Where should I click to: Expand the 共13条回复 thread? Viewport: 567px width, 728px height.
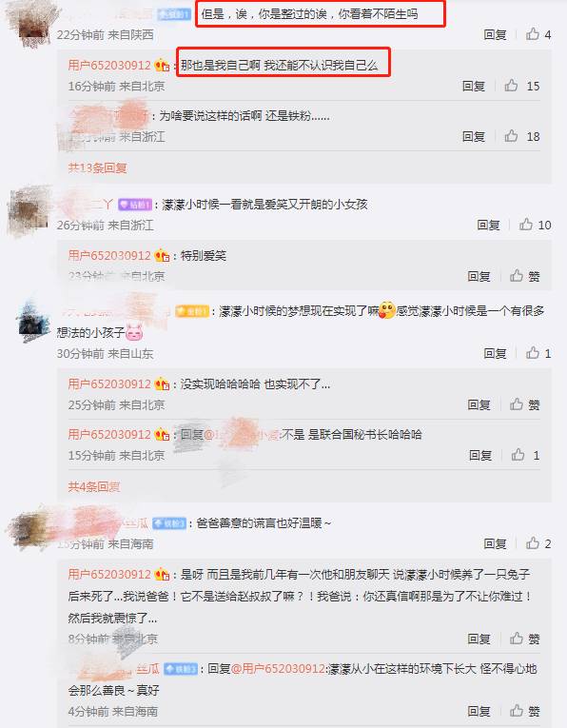click(97, 167)
